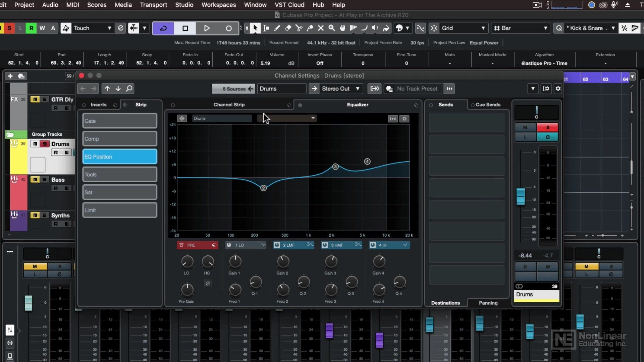Click the Add Track plus button

click(10, 76)
